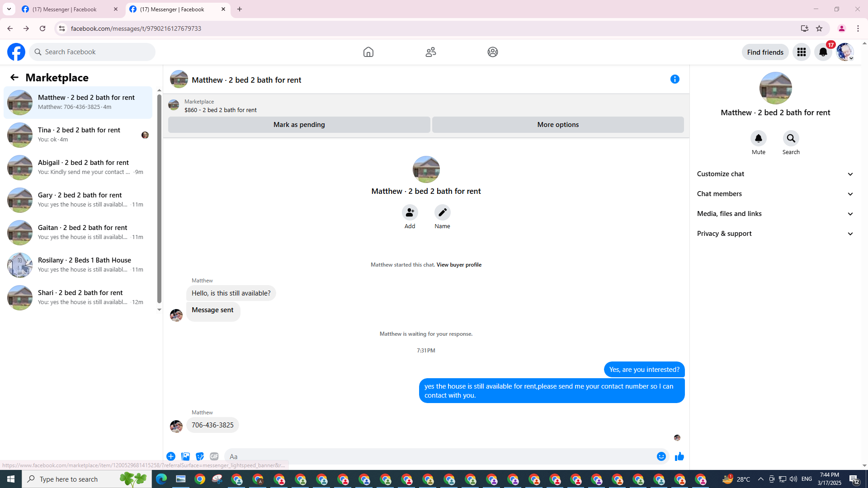View site information icon in address bar
Viewport: 868px width, 488px height.
pos(61,28)
